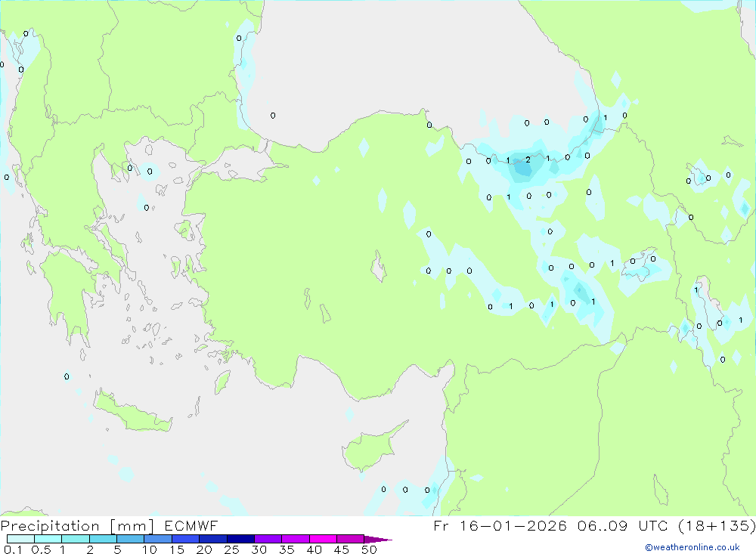The width and height of the screenshot is (756, 554).
Task: Pick the 35–40 mm violet legend swatch
Action: [295, 539]
